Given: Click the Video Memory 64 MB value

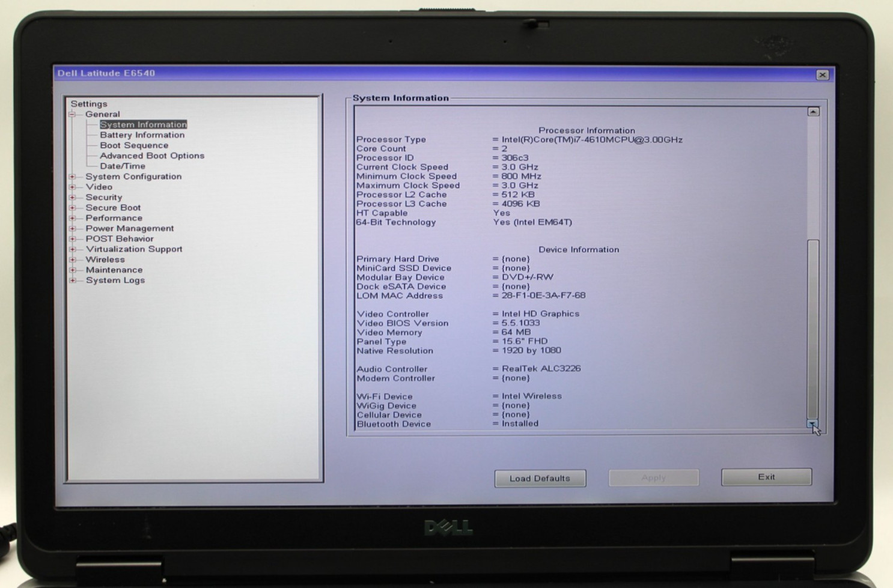Looking at the screenshot, I should coord(516,332).
